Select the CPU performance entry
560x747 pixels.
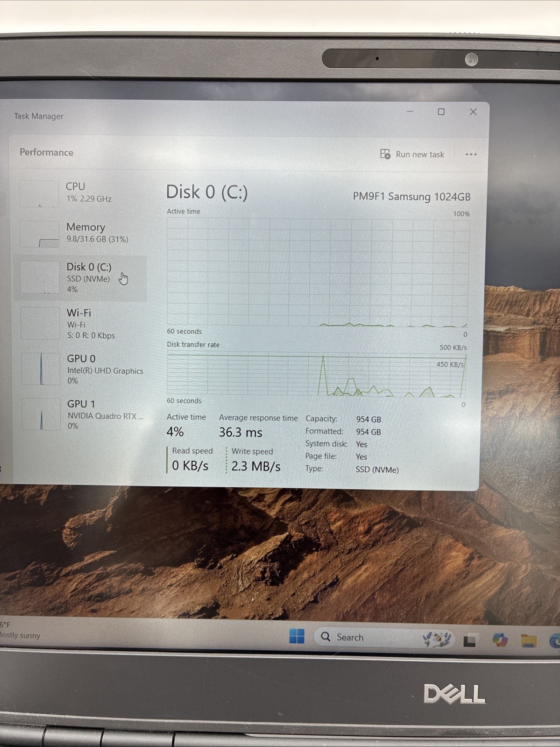pos(79,192)
